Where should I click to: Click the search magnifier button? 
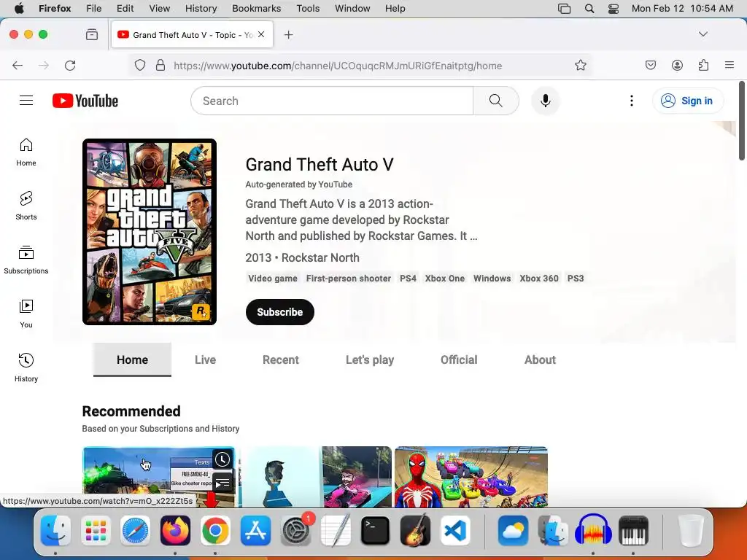coord(495,101)
